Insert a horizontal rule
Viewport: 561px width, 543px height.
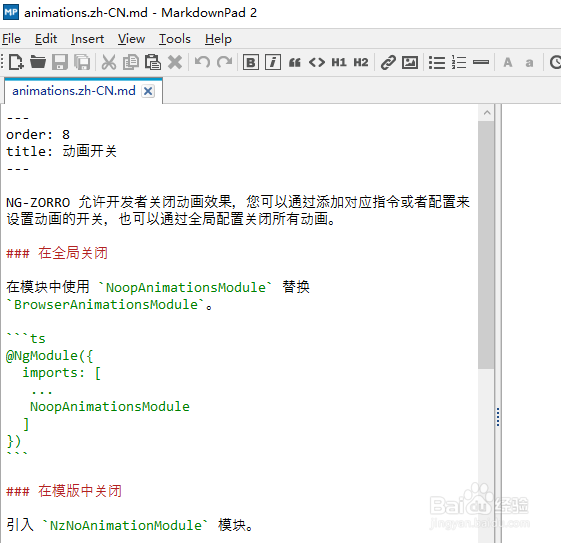[481, 62]
